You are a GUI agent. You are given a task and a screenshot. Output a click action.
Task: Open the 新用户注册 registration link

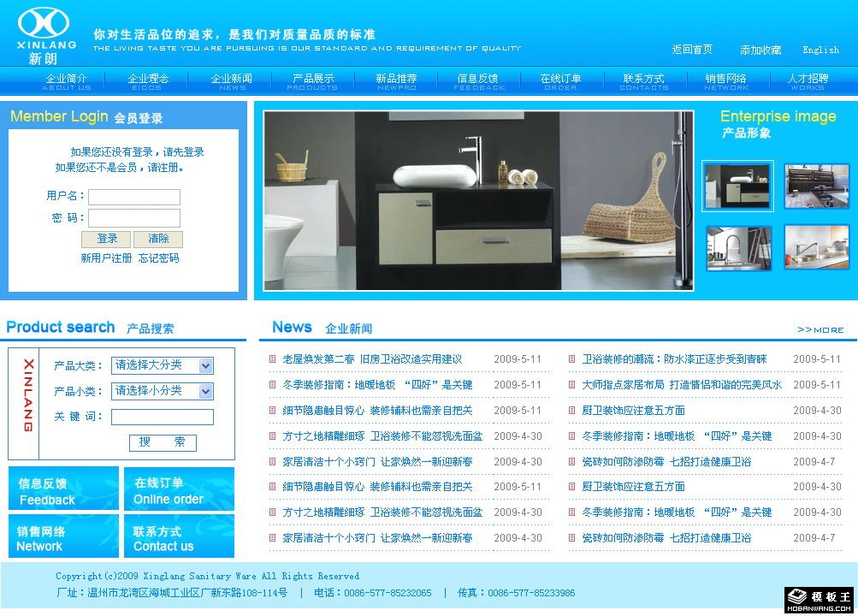pyautogui.click(x=106, y=258)
